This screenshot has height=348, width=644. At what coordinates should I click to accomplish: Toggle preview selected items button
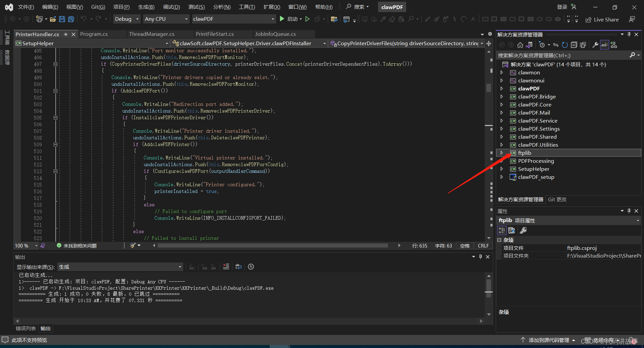604,45
